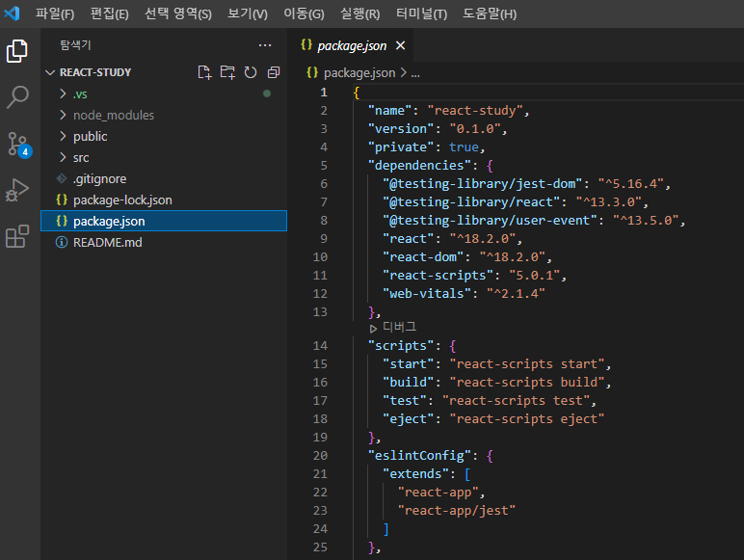Screen dimensions: 744x560
Task: Click "@testing-library/jest-dom" dependency text
Action: (x=483, y=184)
